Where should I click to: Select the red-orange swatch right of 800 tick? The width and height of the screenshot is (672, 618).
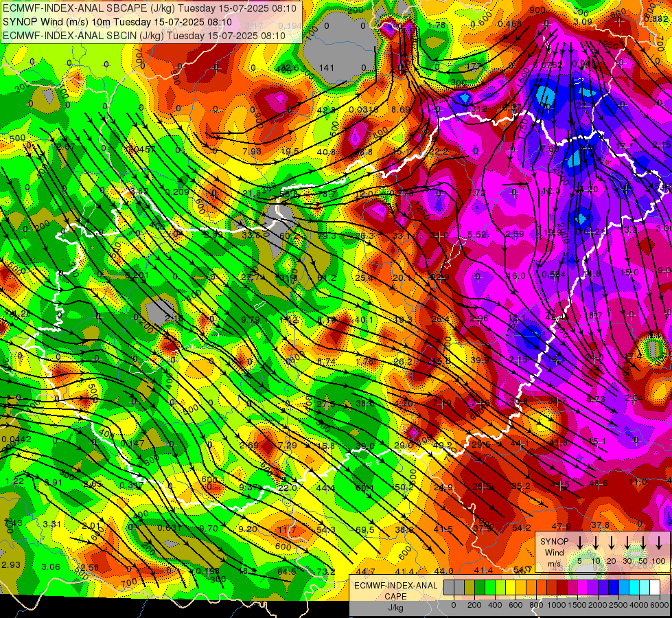(x=542, y=587)
